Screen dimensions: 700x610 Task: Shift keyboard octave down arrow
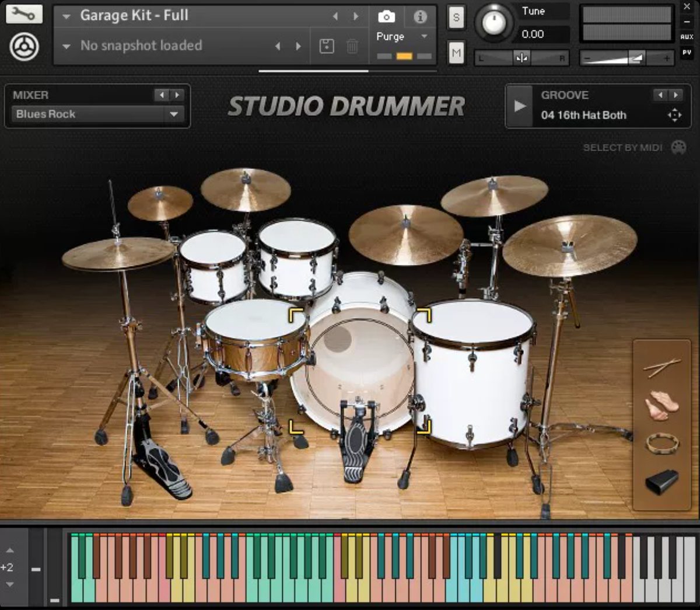(x=10, y=584)
